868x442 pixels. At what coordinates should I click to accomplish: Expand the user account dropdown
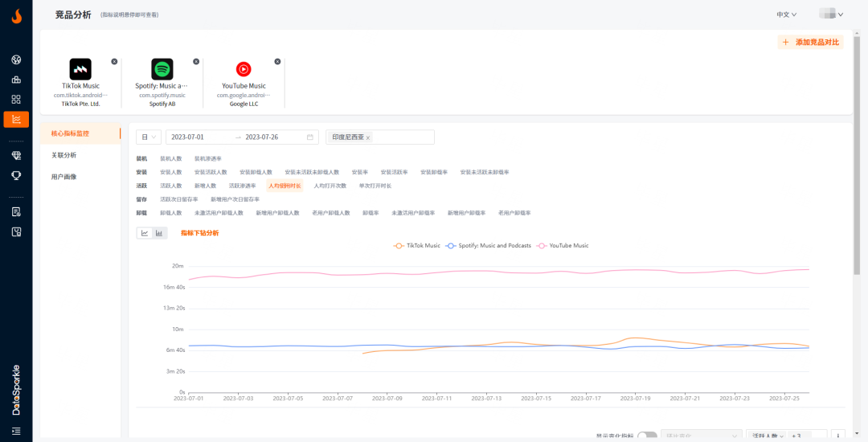pyautogui.click(x=831, y=14)
